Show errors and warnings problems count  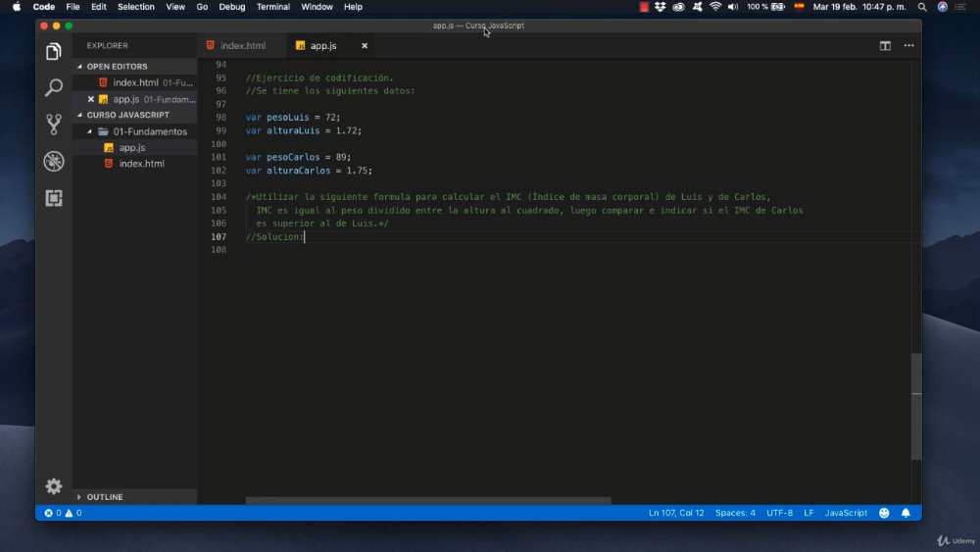pyautogui.click(x=63, y=513)
